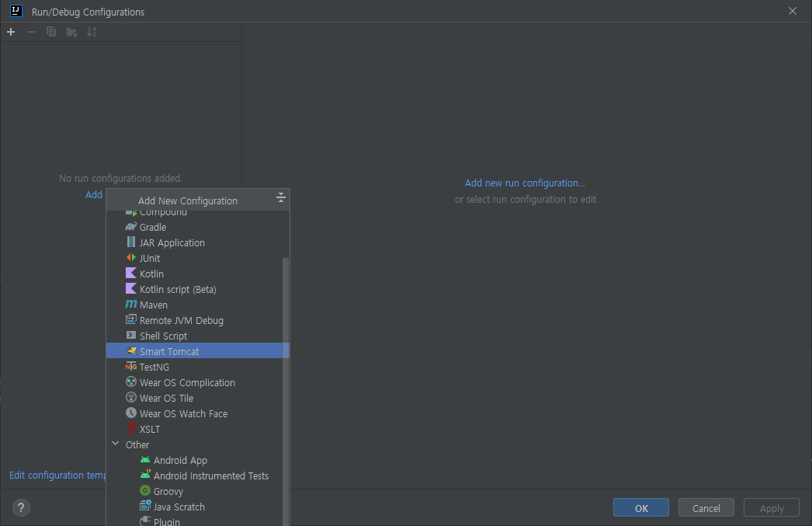Image resolution: width=812 pixels, height=526 pixels.
Task: Choose Java Scratch configuration type
Action: click(196, 507)
